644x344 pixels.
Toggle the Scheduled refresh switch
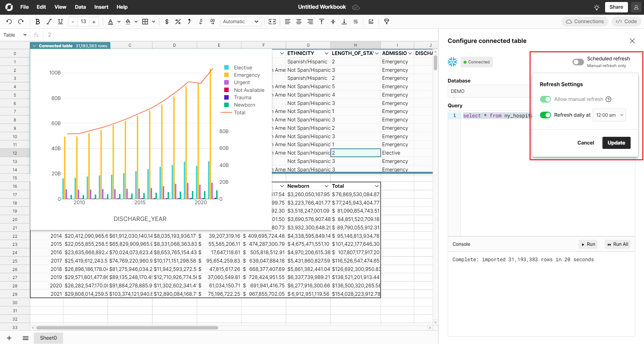click(578, 62)
